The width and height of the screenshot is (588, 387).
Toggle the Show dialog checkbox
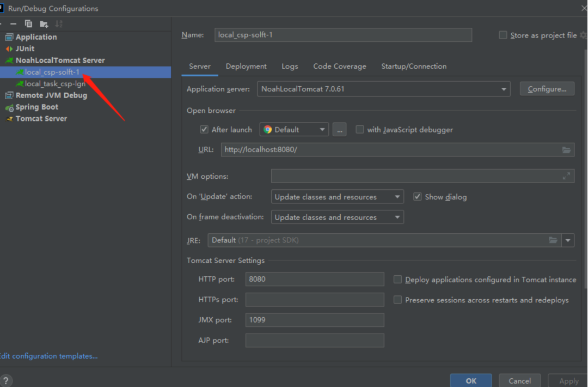click(x=418, y=197)
